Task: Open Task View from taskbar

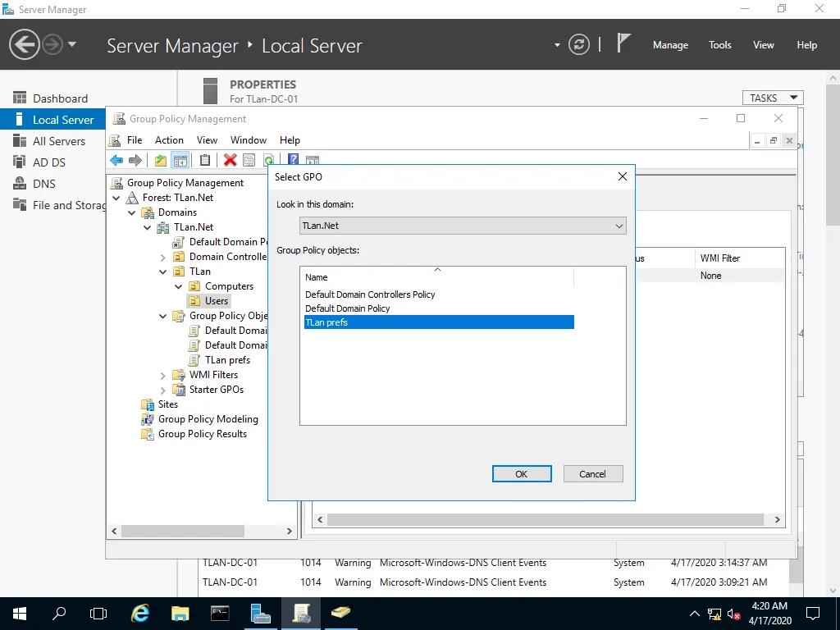Action: click(x=98, y=613)
